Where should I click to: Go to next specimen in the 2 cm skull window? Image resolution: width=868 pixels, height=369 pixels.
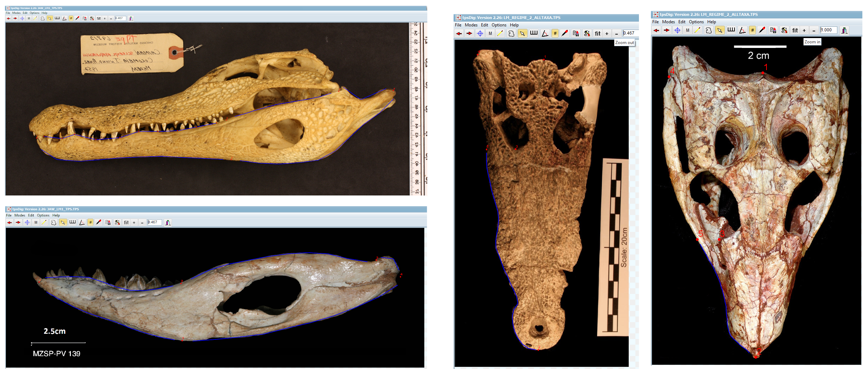pyautogui.click(x=666, y=30)
